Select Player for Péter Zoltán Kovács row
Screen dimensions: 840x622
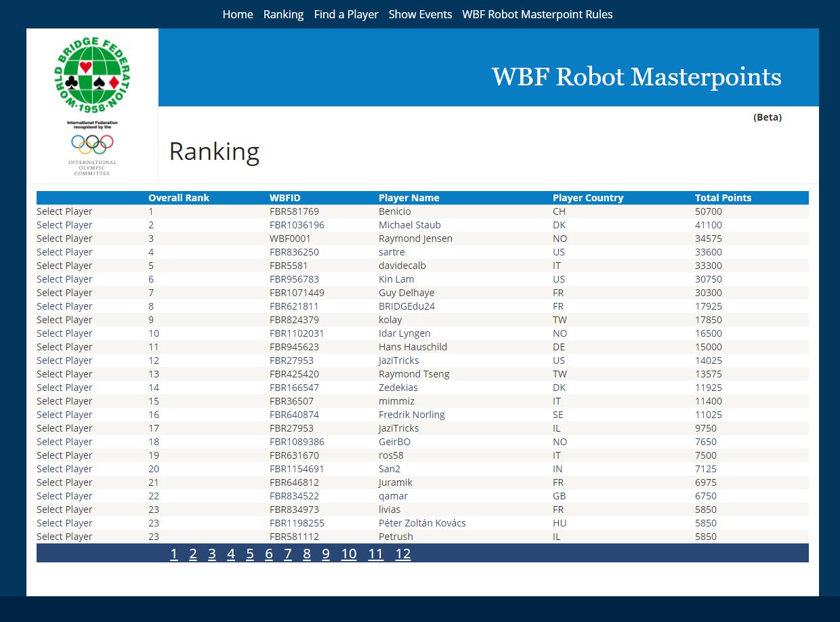(x=64, y=523)
